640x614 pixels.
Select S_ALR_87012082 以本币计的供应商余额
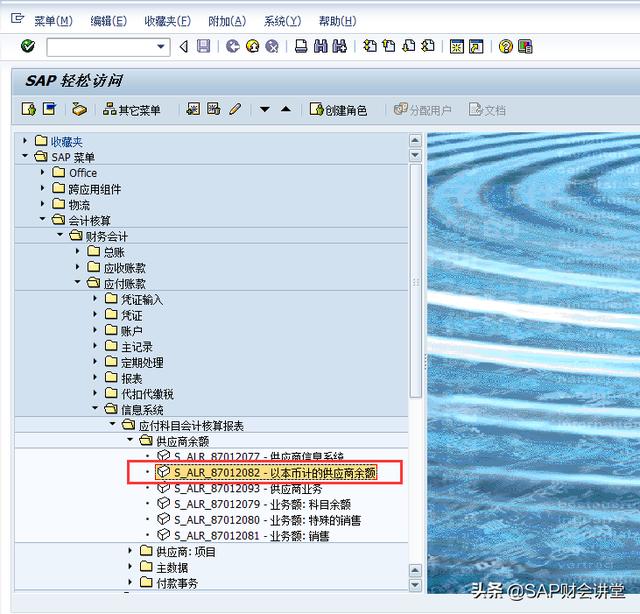point(266,472)
